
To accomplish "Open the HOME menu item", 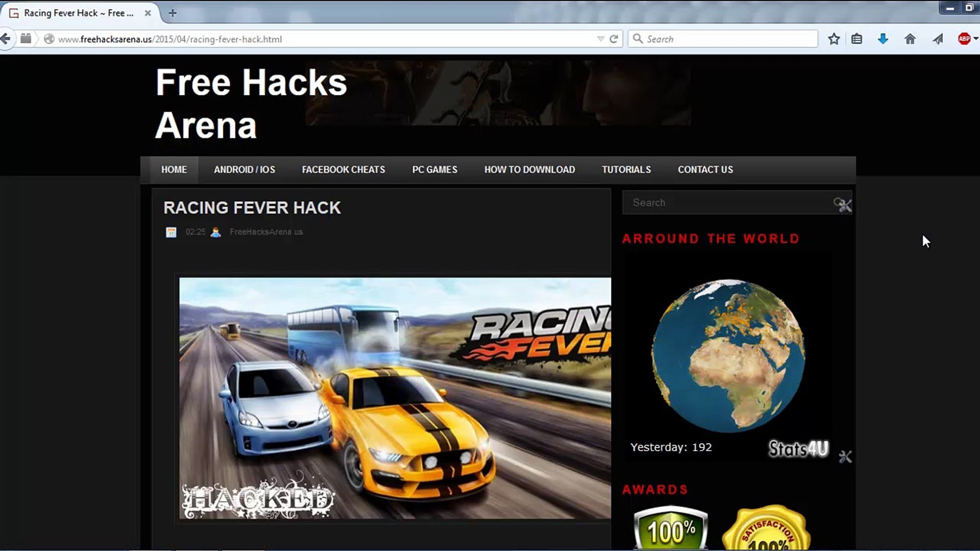I will point(174,170).
